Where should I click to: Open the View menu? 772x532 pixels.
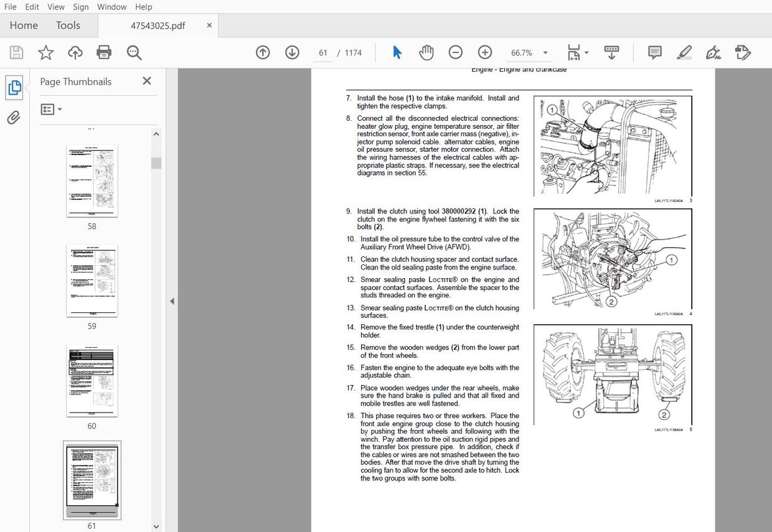click(55, 7)
